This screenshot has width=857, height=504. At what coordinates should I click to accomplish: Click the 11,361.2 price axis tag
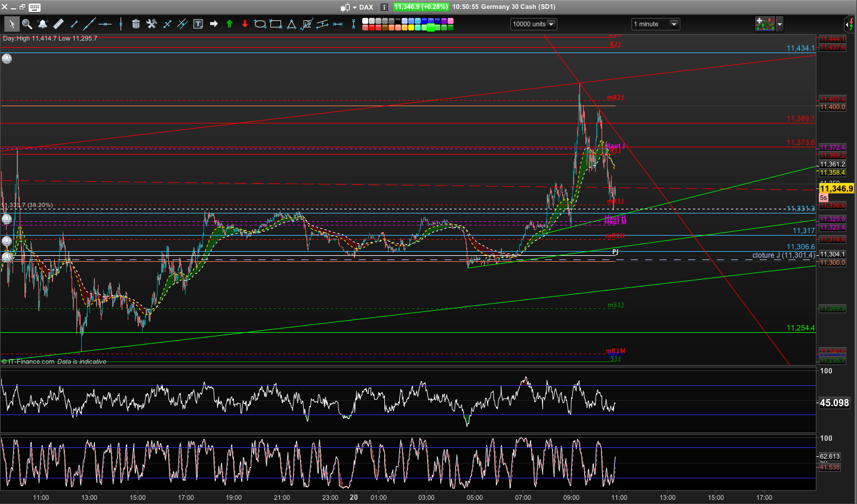point(832,164)
